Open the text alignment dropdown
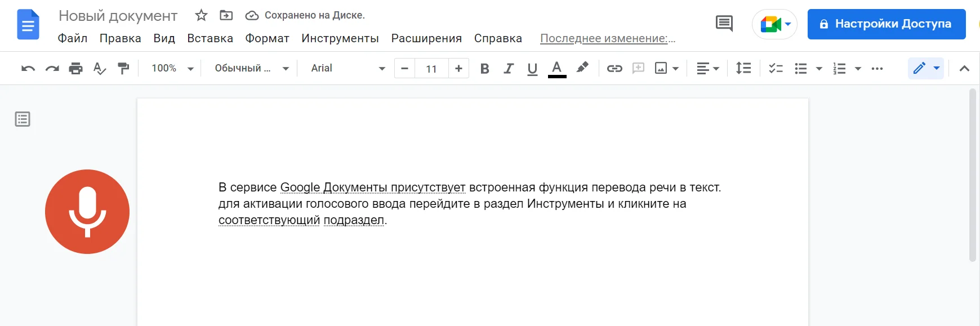 coord(708,69)
